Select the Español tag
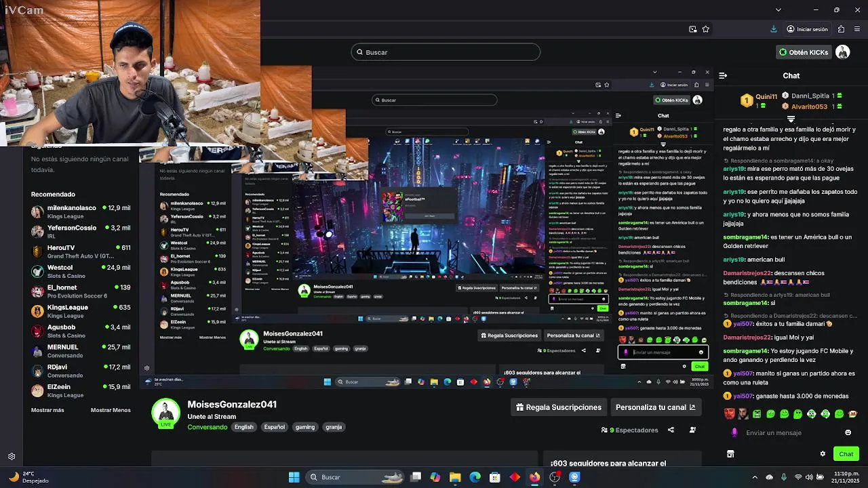This screenshot has width=868, height=488. pos(275,427)
